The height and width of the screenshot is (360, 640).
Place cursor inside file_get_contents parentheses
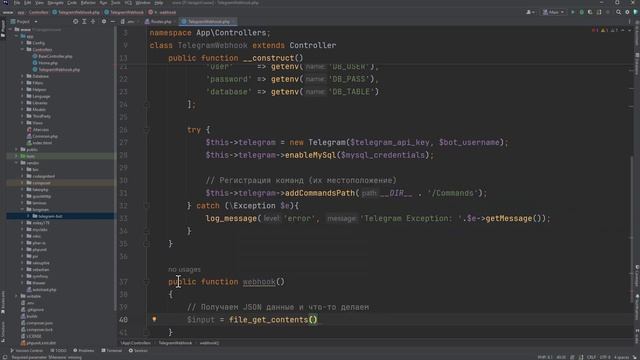click(313, 320)
